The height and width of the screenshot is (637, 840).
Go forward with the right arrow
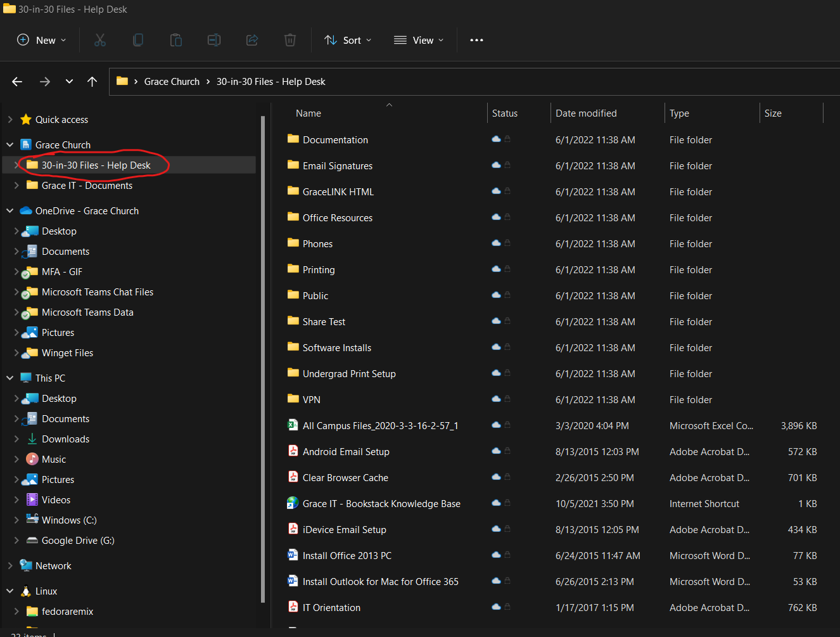pos(44,82)
